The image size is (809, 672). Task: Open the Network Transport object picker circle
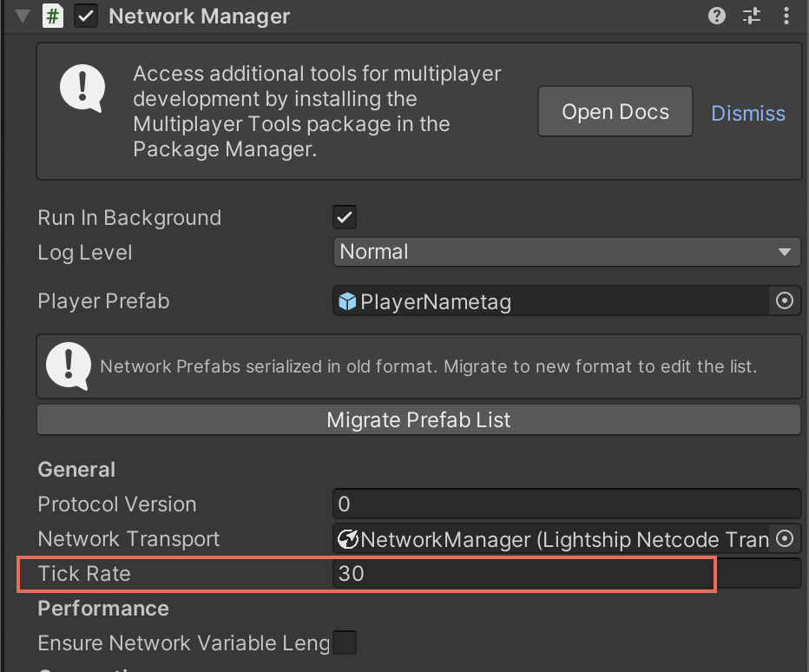click(x=785, y=539)
